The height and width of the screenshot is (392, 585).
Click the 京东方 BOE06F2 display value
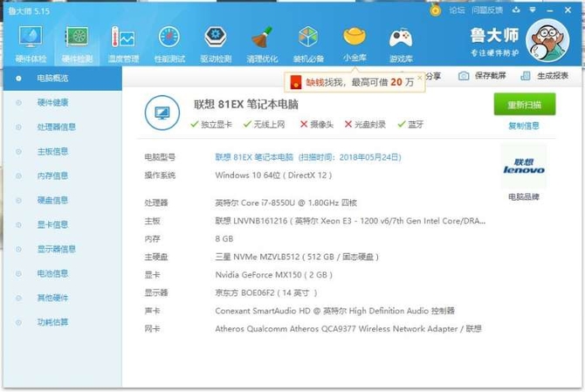[x=266, y=292]
